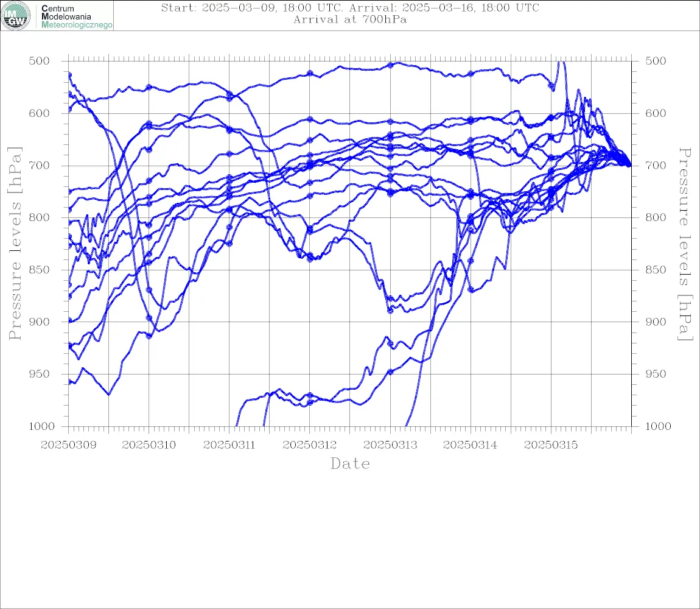Click the 20250310 date label
The width and height of the screenshot is (700, 609).
(149, 445)
